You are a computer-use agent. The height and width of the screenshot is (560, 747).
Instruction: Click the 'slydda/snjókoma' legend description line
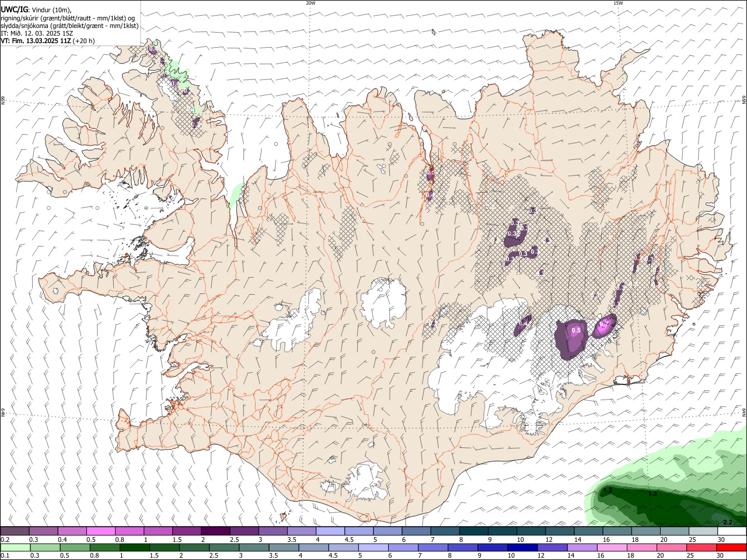pyautogui.click(x=69, y=26)
